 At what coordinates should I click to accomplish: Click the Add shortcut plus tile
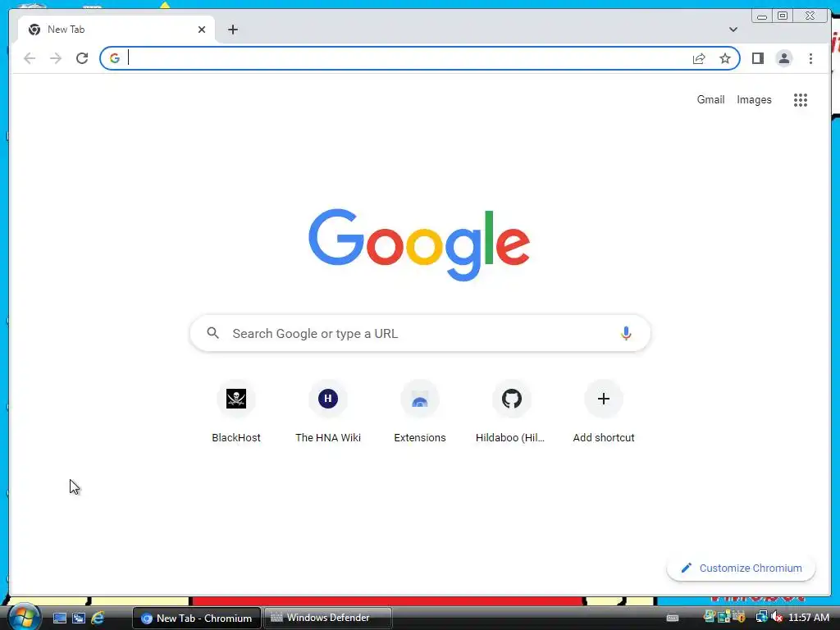pos(603,412)
